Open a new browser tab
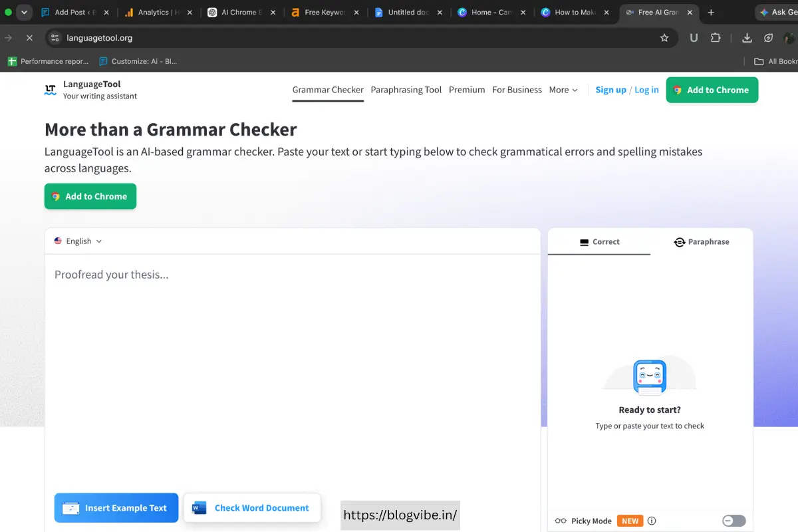The width and height of the screenshot is (798, 532). (711, 12)
